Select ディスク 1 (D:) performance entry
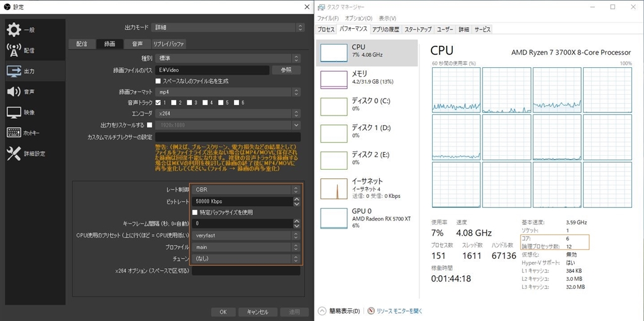The image size is (644, 321). click(x=367, y=133)
